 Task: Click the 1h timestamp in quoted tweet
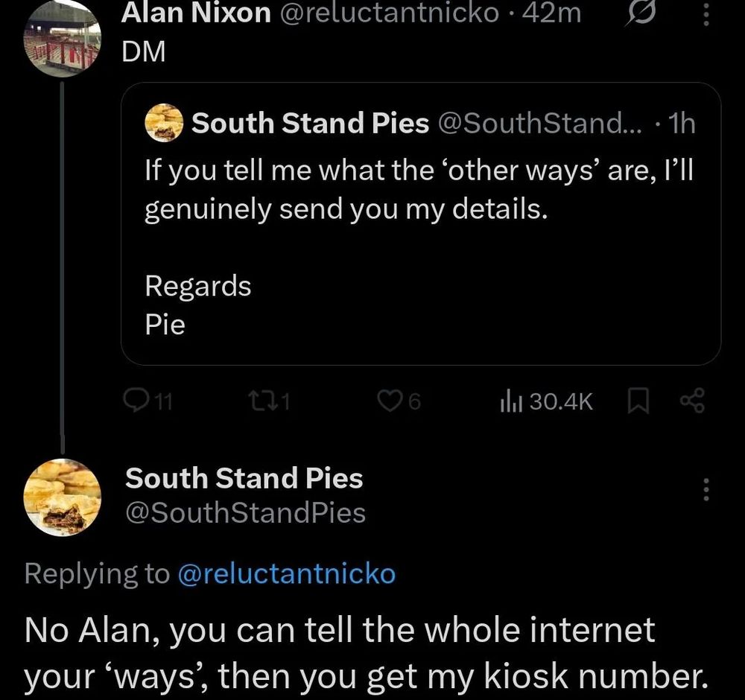coord(682,124)
